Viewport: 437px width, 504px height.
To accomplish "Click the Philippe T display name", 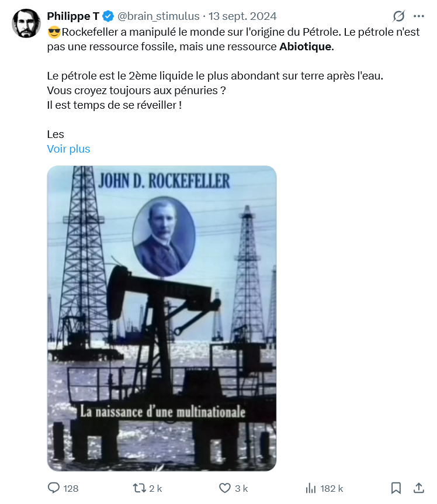I will [73, 16].
